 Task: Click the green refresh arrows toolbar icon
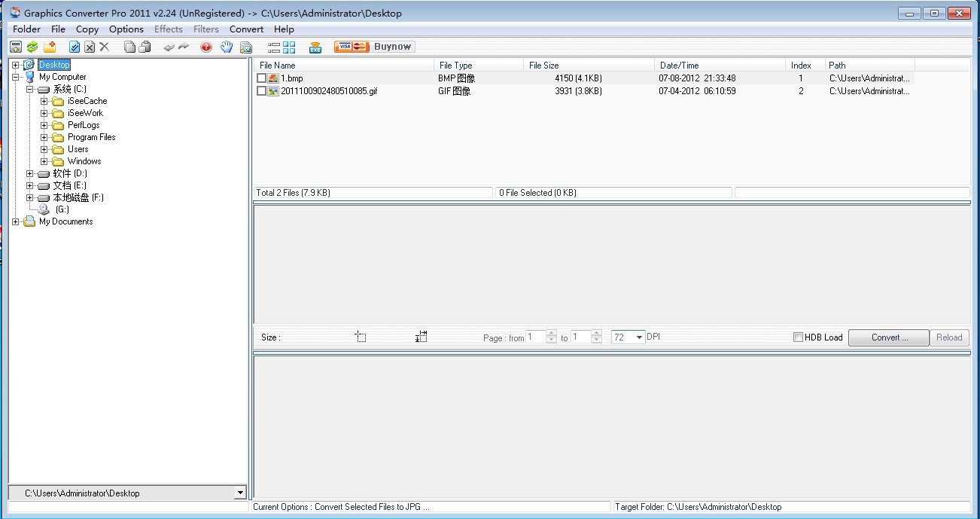tap(32, 47)
